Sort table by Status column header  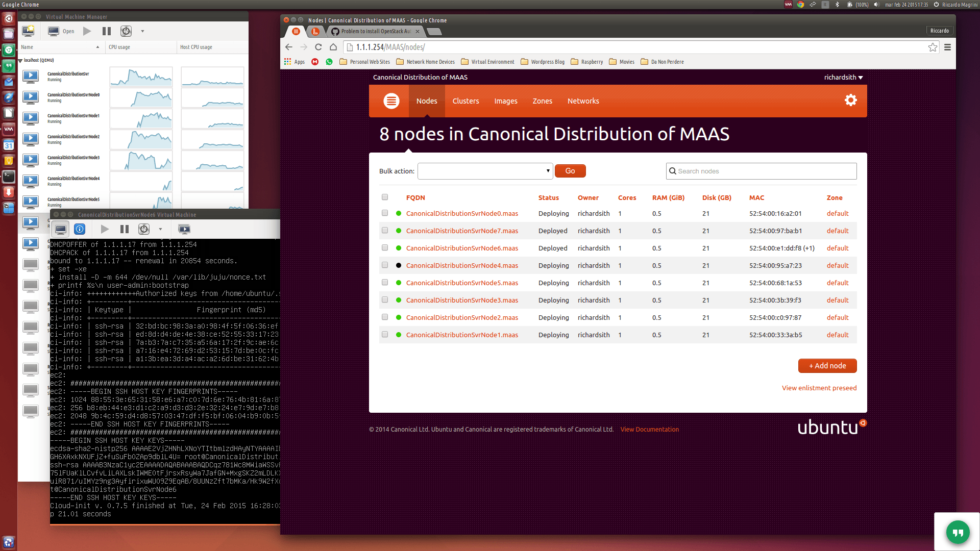coord(548,197)
